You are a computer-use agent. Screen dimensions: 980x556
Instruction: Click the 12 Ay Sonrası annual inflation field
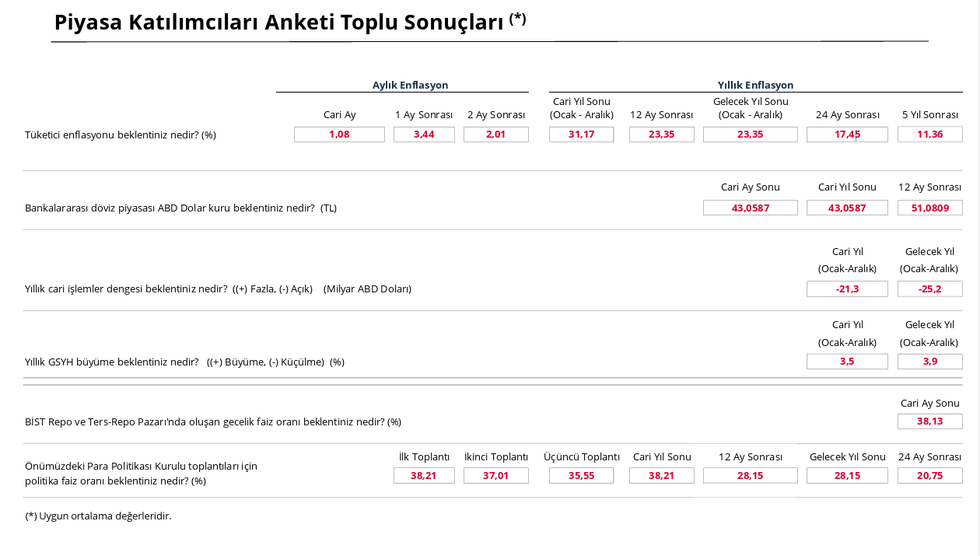[x=661, y=135]
